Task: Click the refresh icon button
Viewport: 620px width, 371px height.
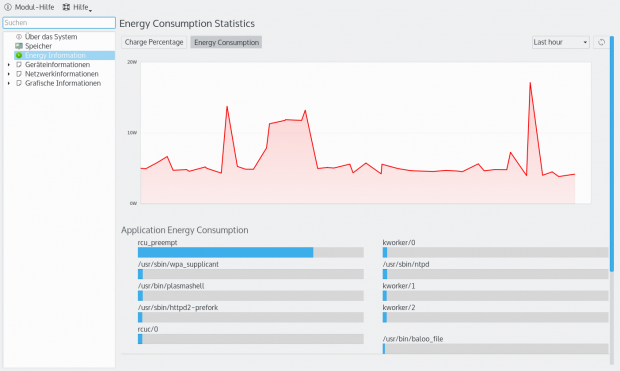Action: pos(601,42)
